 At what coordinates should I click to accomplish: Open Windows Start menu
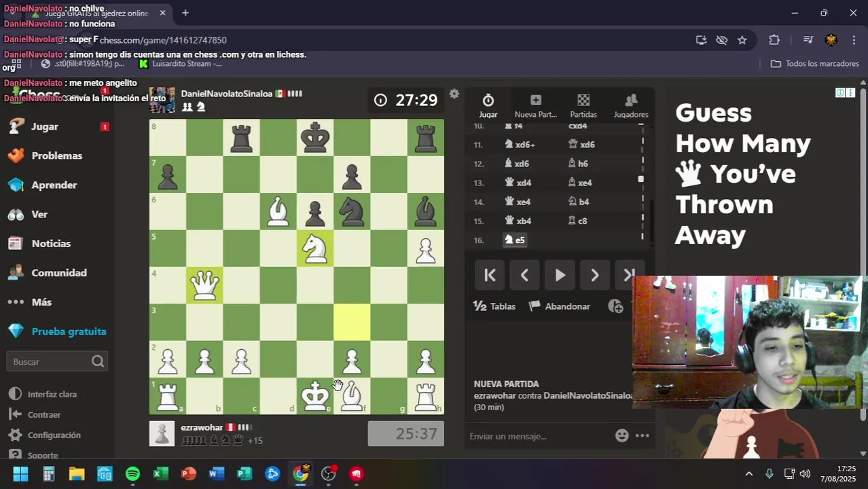click(x=20, y=473)
